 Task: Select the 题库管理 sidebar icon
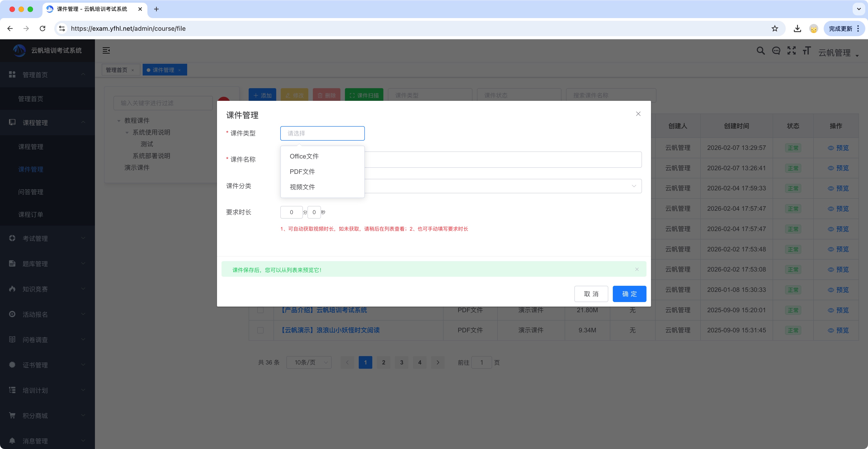(12, 264)
